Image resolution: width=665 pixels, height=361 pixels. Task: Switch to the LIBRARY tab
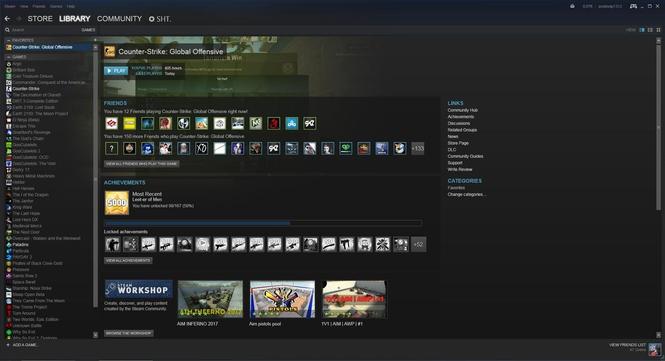[75, 19]
